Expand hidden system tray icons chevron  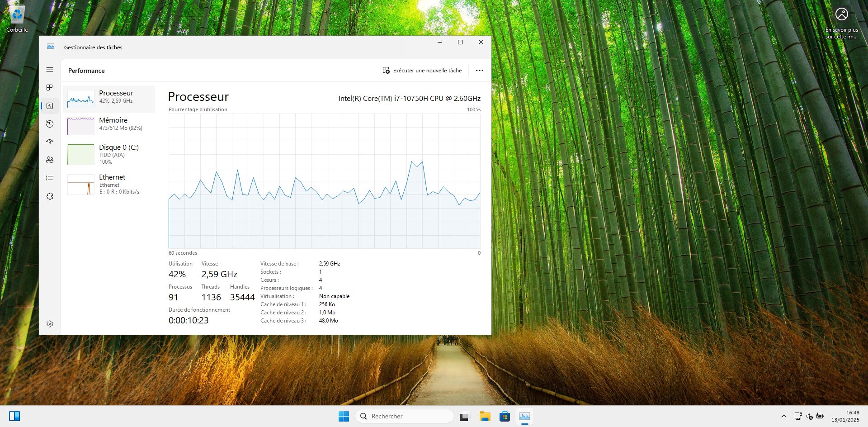pos(784,416)
